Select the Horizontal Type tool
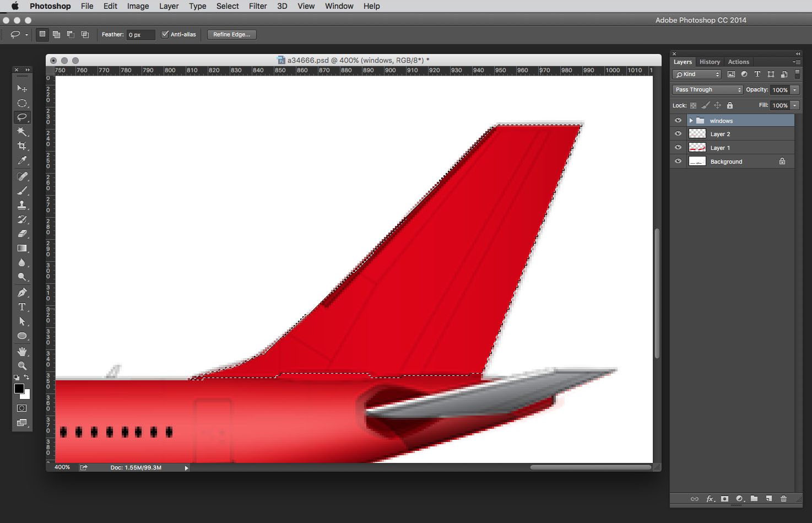Image resolution: width=812 pixels, height=523 pixels. pyautogui.click(x=22, y=307)
